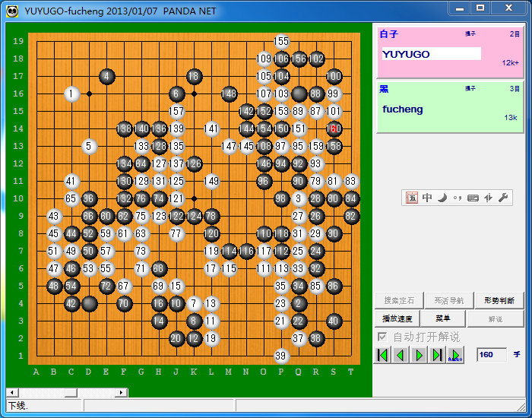Click the move number field showing 160
Screen dimensions: 532x418
pyautogui.click(x=491, y=355)
